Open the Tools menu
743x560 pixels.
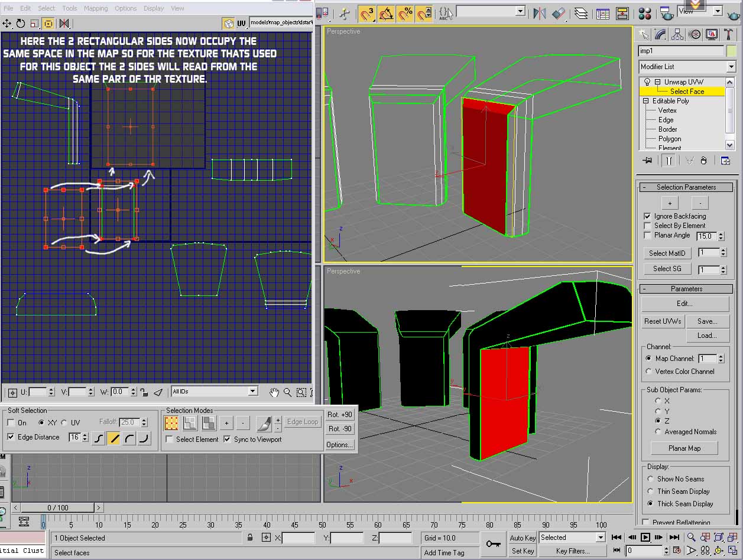pyautogui.click(x=70, y=8)
